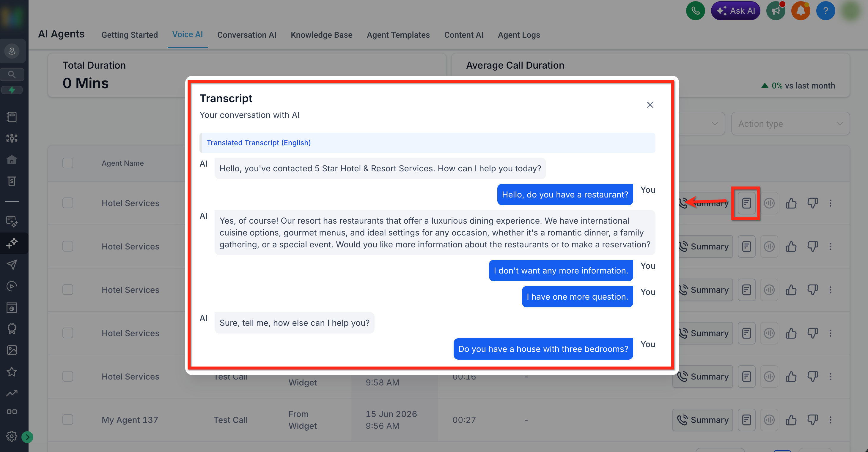Click Summary button in My Agent 137 row

702,420
